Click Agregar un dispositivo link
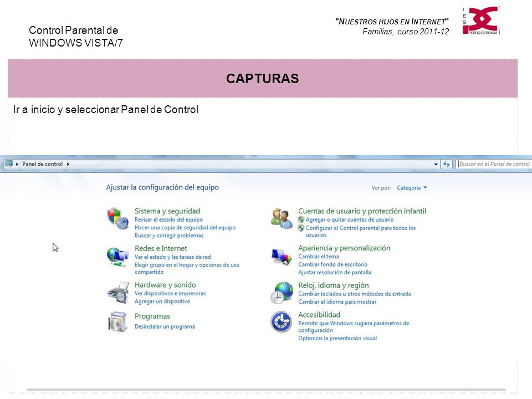This screenshot has width=532, height=399. click(162, 301)
